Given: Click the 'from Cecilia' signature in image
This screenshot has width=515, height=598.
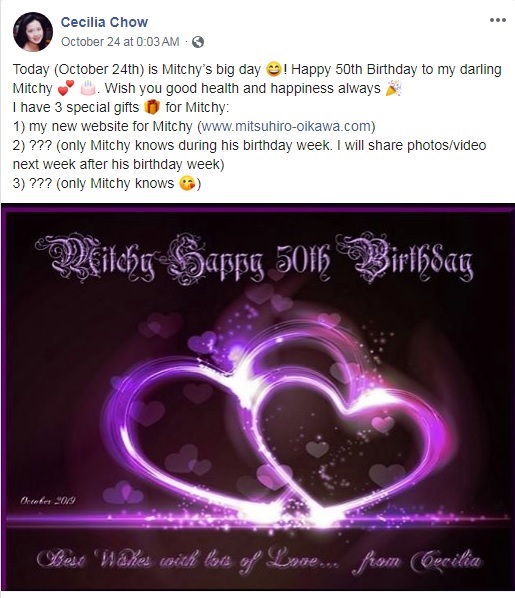Looking at the screenshot, I should (x=417, y=561).
